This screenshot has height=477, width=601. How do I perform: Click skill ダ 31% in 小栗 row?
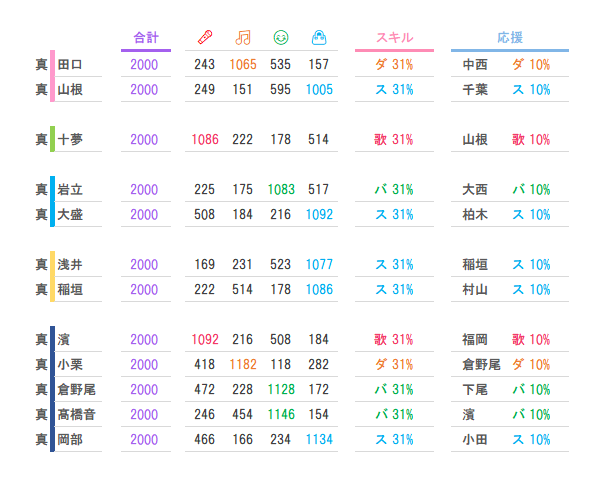click(394, 364)
